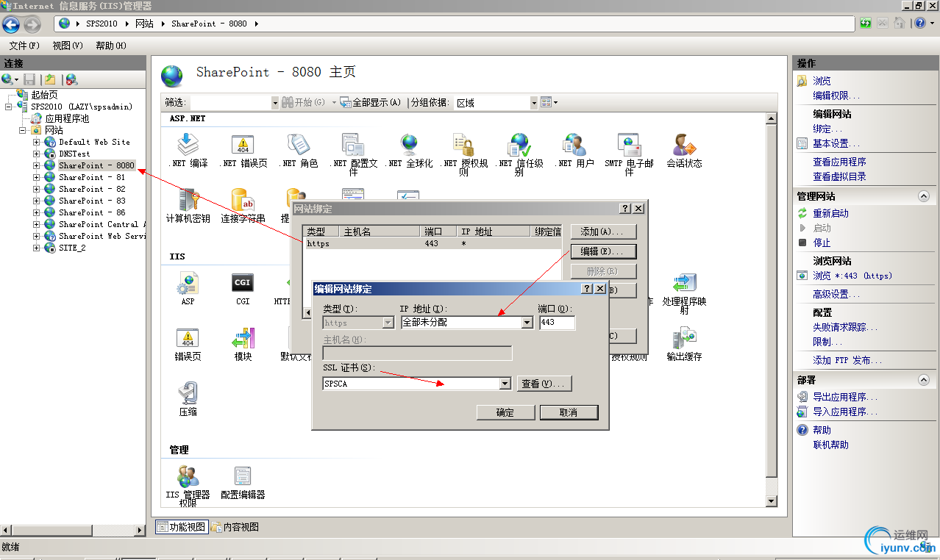Collapse the 管理网站 section in actions pane
940x560 pixels.
point(924,196)
